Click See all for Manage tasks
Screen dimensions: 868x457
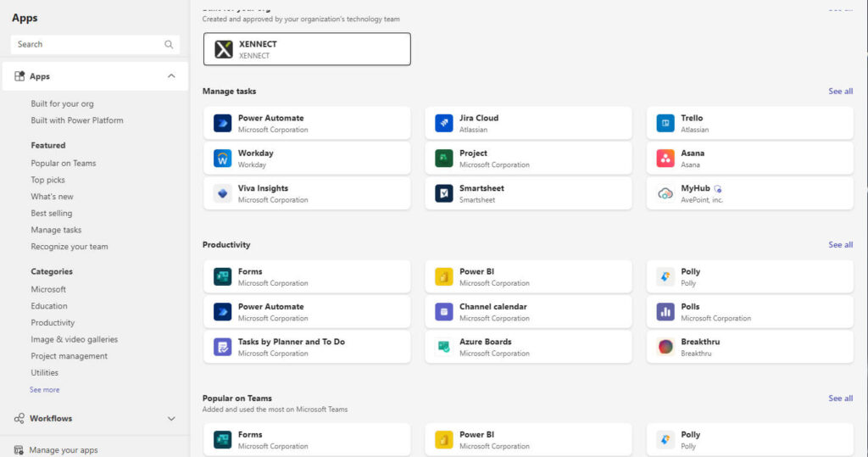pos(840,92)
